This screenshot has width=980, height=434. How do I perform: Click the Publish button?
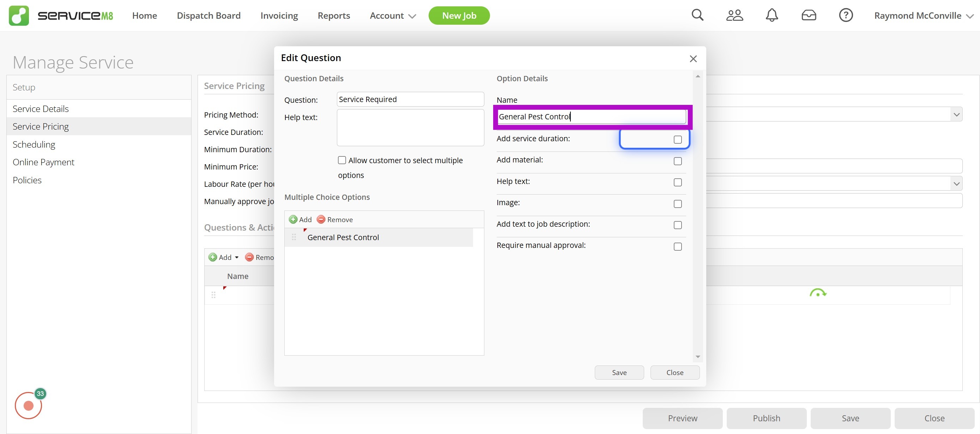(x=766, y=418)
